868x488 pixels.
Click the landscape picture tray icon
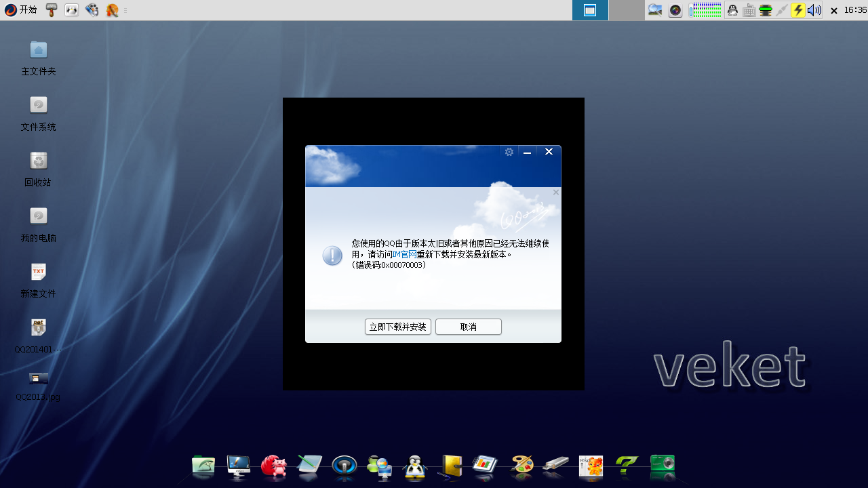point(655,10)
